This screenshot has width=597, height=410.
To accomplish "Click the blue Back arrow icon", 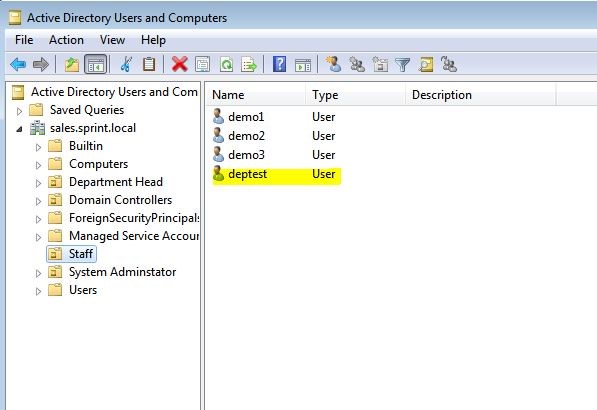I will coord(18,64).
